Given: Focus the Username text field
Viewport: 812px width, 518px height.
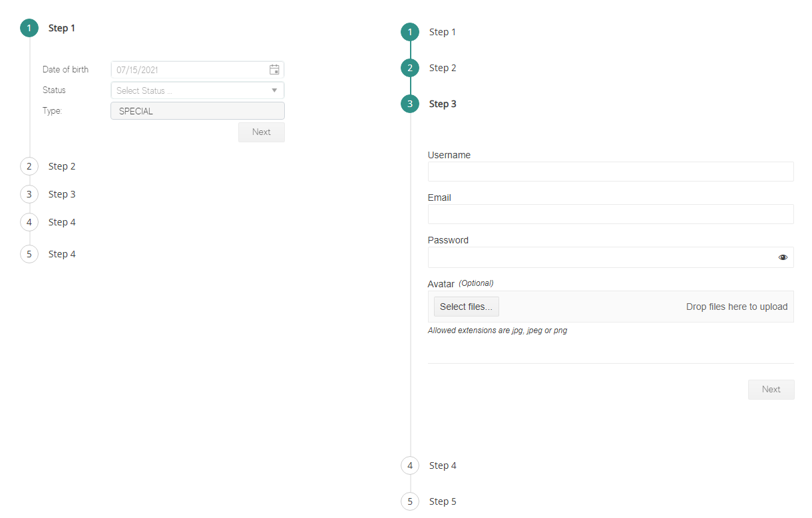Looking at the screenshot, I should click(610, 172).
